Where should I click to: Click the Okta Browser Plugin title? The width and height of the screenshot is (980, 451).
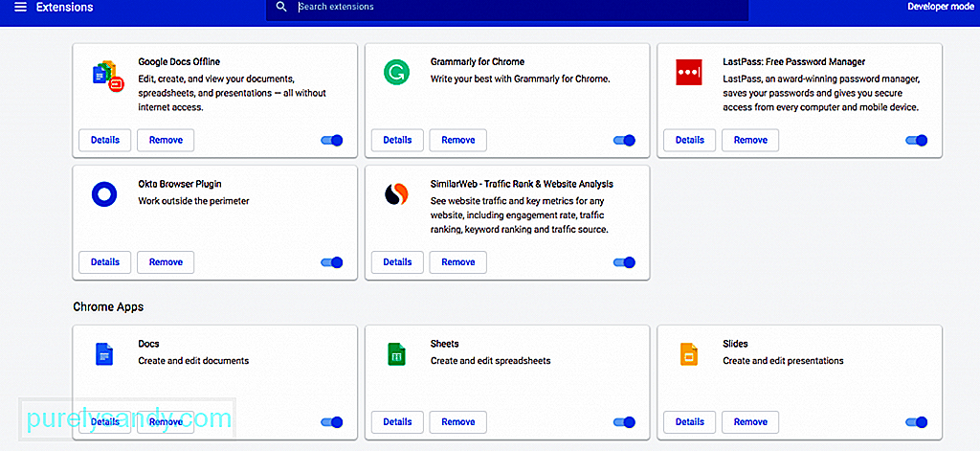coord(179,184)
